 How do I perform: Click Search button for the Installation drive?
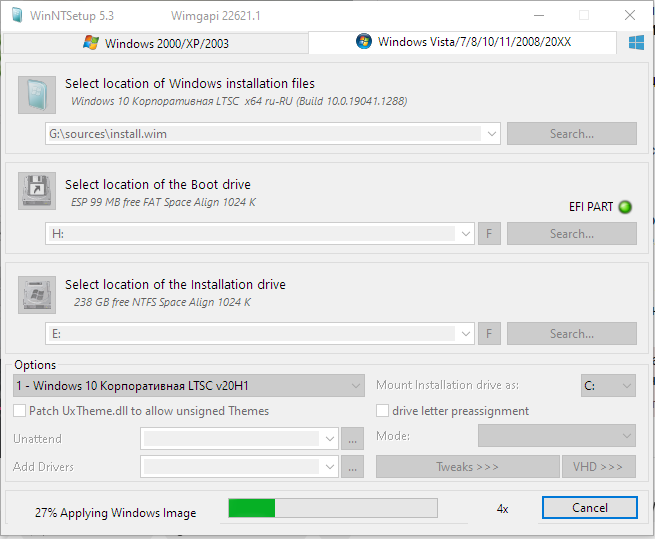pyautogui.click(x=572, y=333)
